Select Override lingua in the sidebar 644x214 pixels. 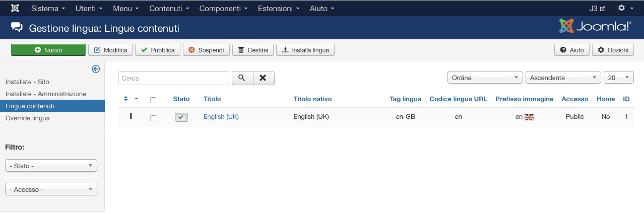coord(28,118)
